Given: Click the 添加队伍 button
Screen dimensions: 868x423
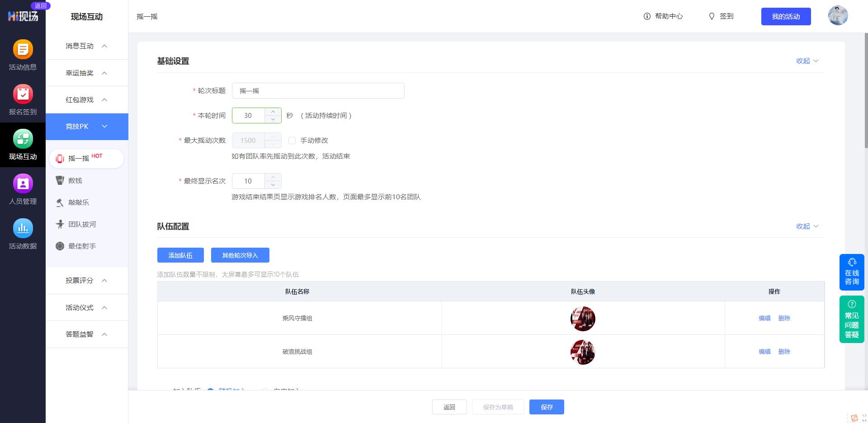Looking at the screenshot, I should [180, 255].
